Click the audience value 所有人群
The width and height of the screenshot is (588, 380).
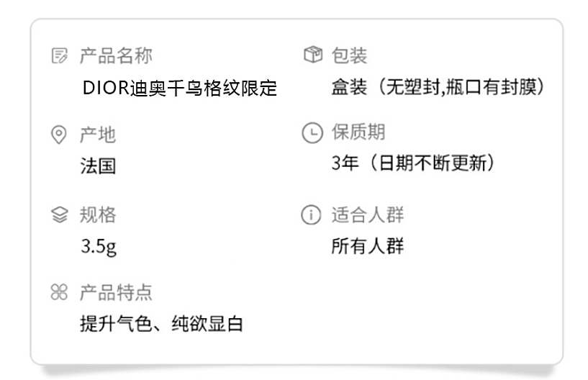(x=368, y=246)
